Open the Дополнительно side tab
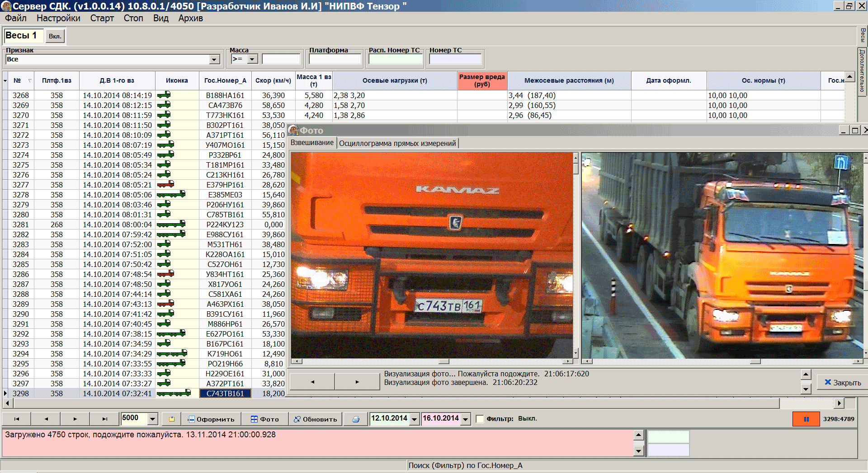Screen dimensions: 868x473 pyautogui.click(x=863, y=71)
